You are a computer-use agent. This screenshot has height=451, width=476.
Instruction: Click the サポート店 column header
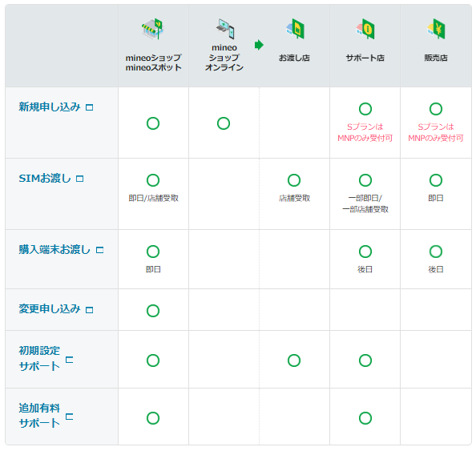tap(365, 58)
